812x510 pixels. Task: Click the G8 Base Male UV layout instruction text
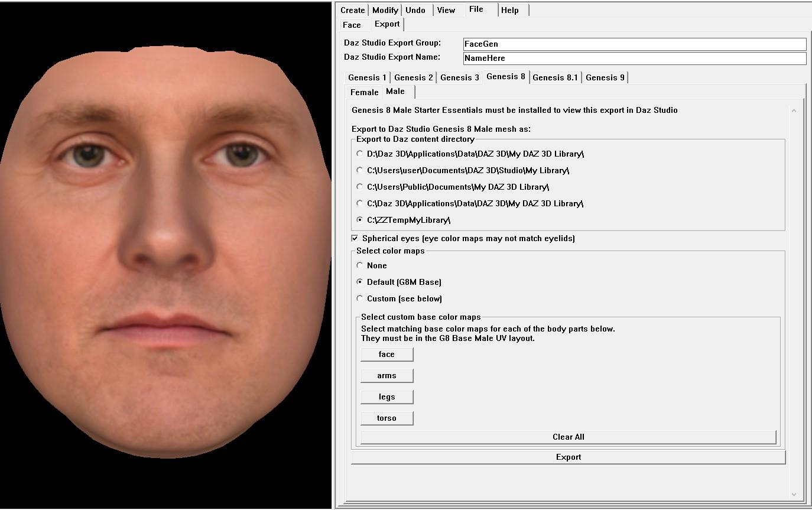pos(448,338)
